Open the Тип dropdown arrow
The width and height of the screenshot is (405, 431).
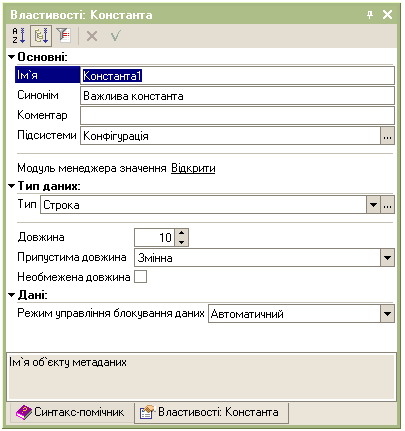(373, 205)
